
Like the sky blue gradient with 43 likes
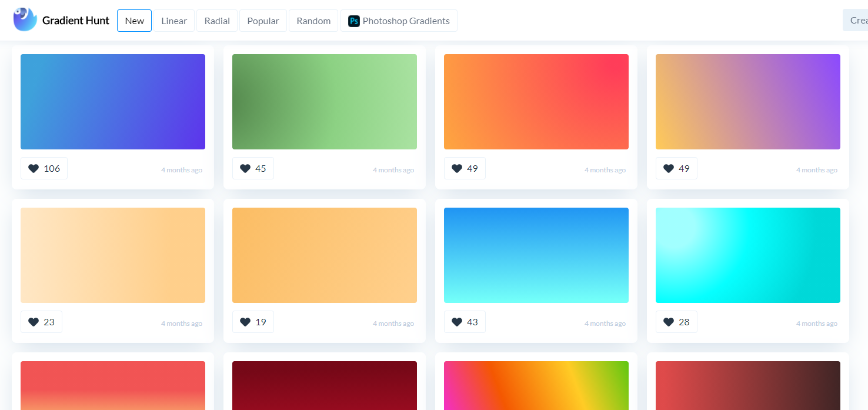465,322
